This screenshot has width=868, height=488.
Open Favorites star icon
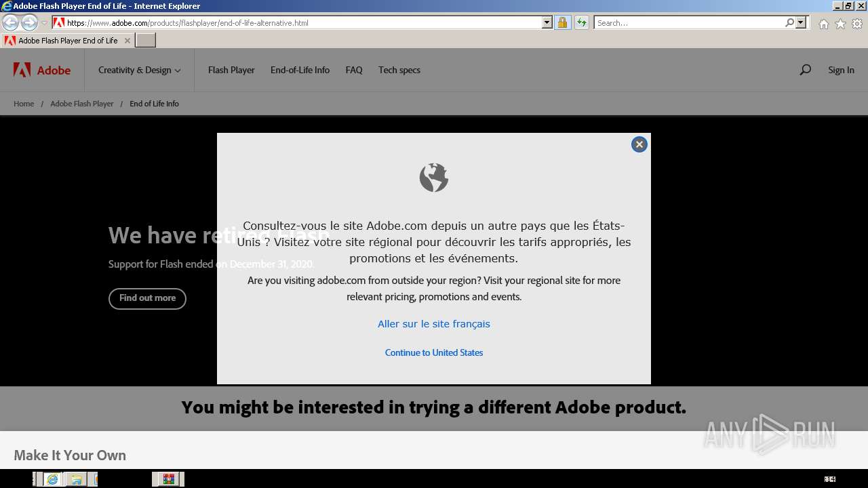point(840,24)
